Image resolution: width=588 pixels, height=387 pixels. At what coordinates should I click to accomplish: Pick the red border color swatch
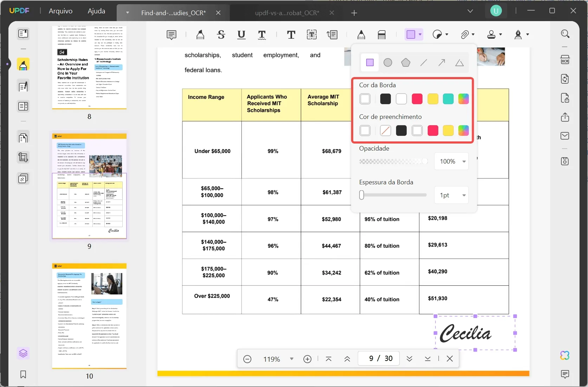pos(417,99)
